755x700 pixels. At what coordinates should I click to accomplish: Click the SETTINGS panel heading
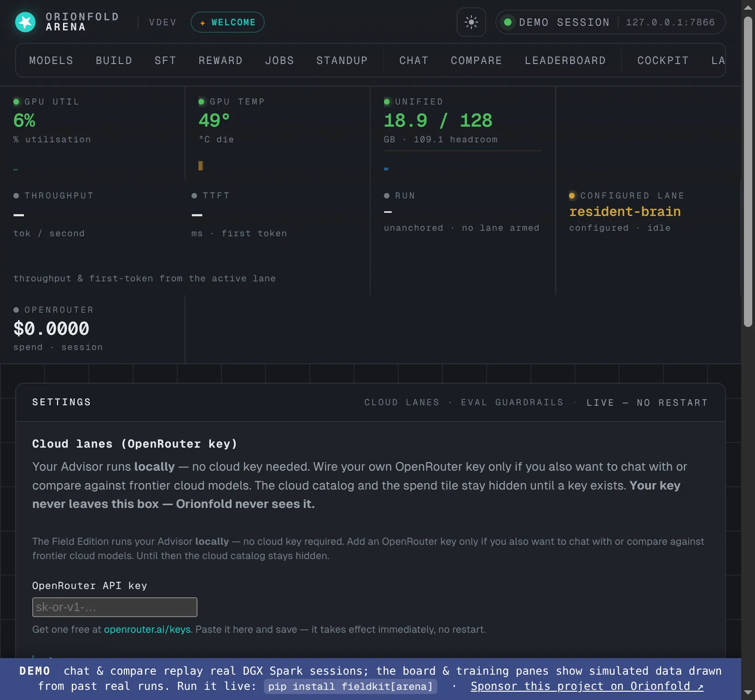coord(62,402)
